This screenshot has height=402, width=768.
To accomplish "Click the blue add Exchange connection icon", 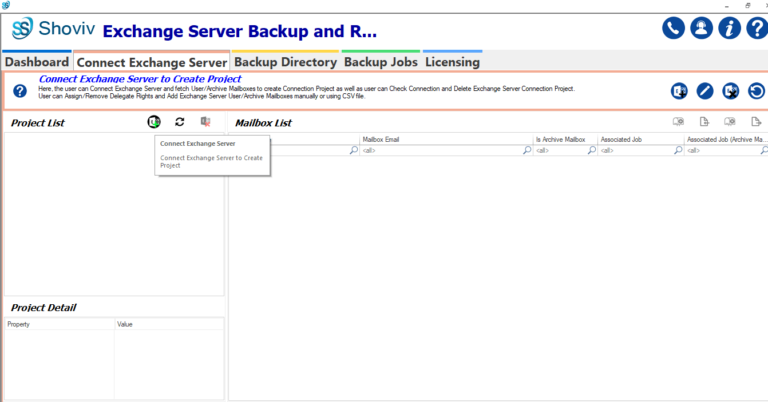I will [x=679, y=91].
